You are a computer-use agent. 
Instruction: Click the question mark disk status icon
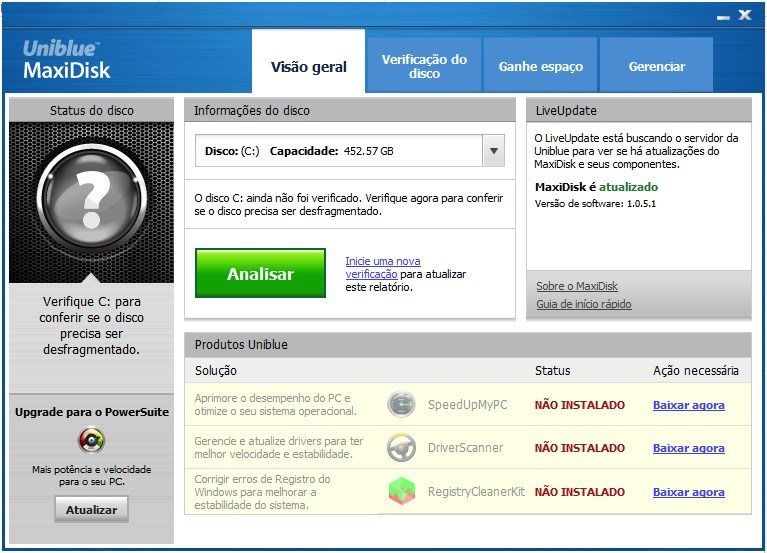click(x=91, y=199)
